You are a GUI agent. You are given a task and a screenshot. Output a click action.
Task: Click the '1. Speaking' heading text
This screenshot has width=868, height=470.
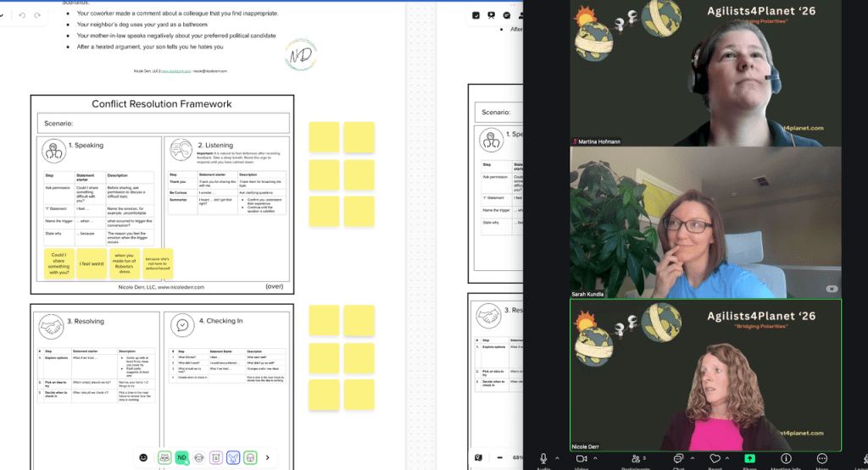tap(86, 146)
